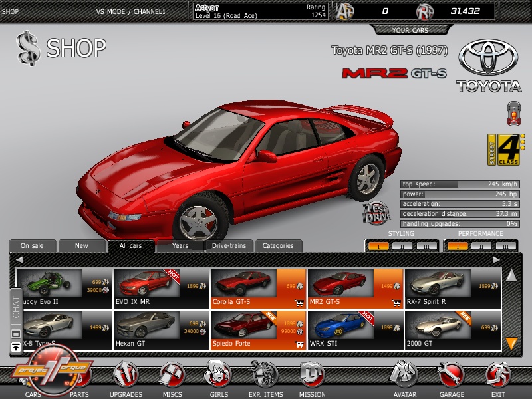
Task: Go to the Garage icon
Action: [x=452, y=376]
